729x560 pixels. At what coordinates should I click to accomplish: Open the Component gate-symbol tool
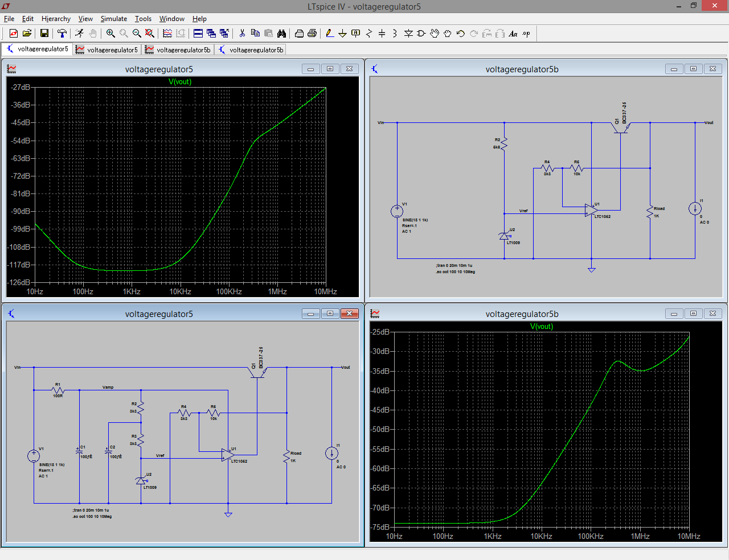tap(421, 34)
